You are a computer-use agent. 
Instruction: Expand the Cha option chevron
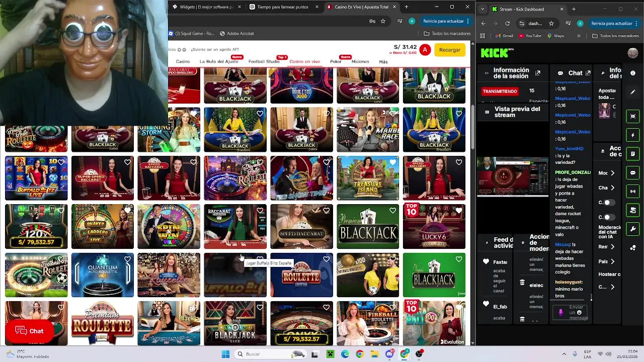click(x=612, y=188)
